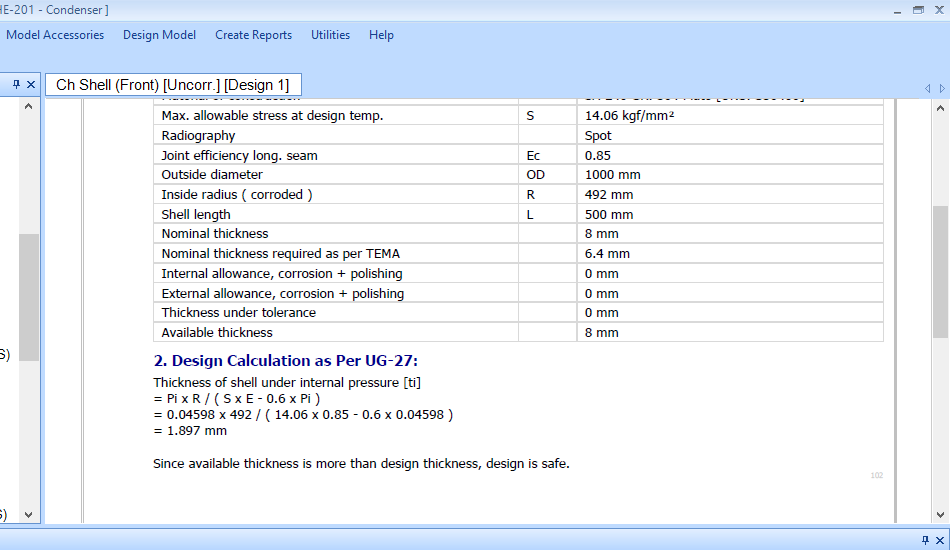The width and height of the screenshot is (950, 550).
Task: Select the Ch Shell (Front) document tab
Action: tap(172, 85)
